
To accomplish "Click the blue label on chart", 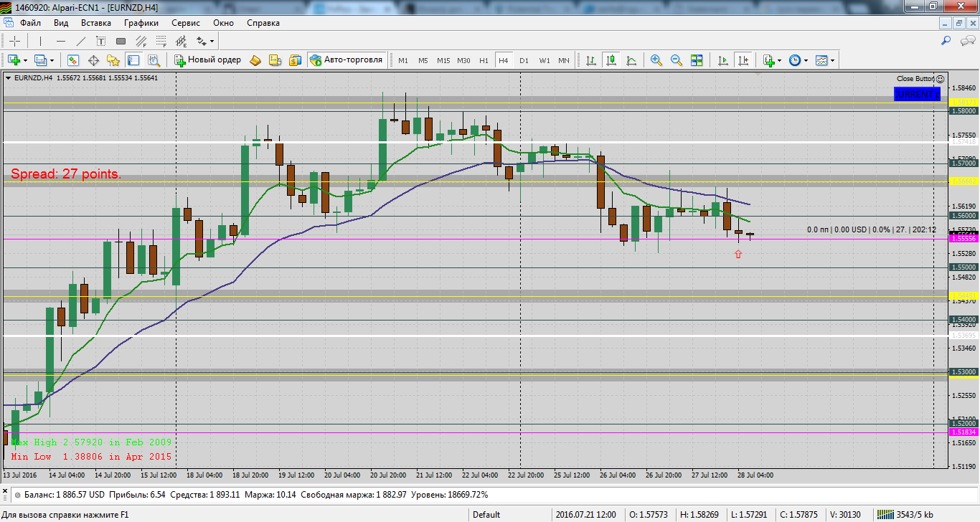I will pyautogui.click(x=917, y=94).
